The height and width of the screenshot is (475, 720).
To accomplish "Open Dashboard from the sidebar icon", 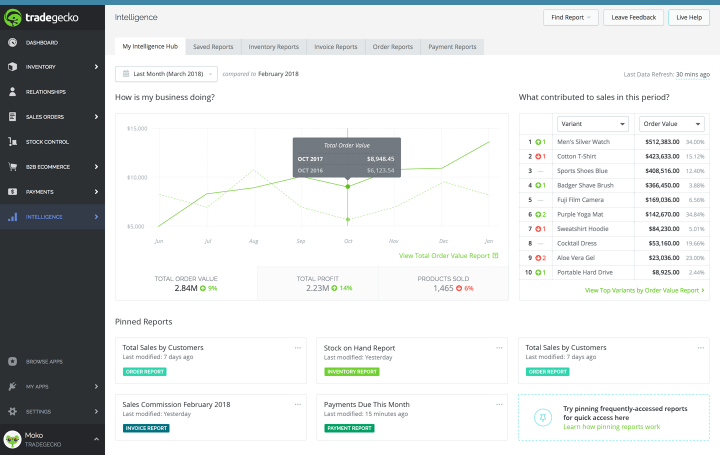I will (12, 42).
